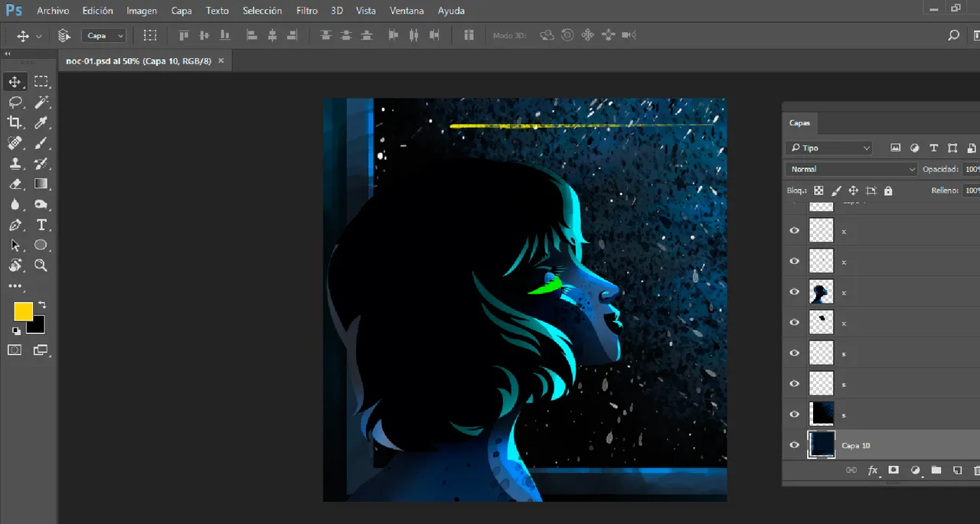The height and width of the screenshot is (524, 980).
Task: Select the Gradient tool
Action: (41, 184)
